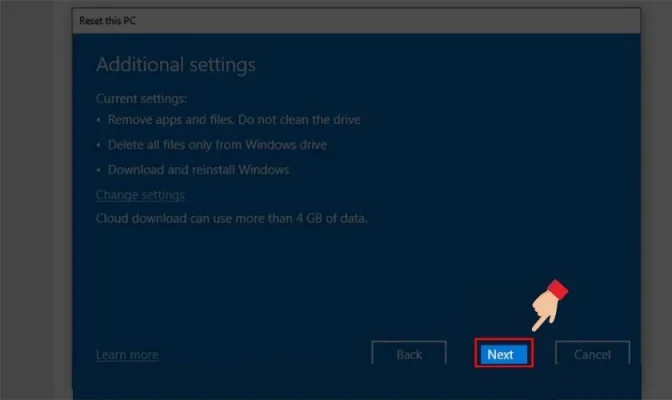Click the Current settings label
The width and height of the screenshot is (672, 400).
click(x=141, y=100)
